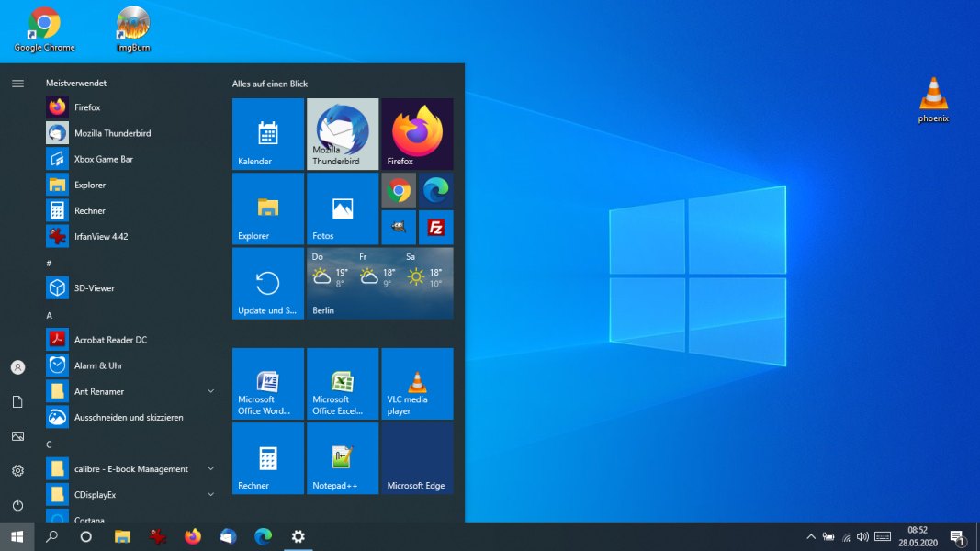Open the touch keyboard tray icon

883,536
